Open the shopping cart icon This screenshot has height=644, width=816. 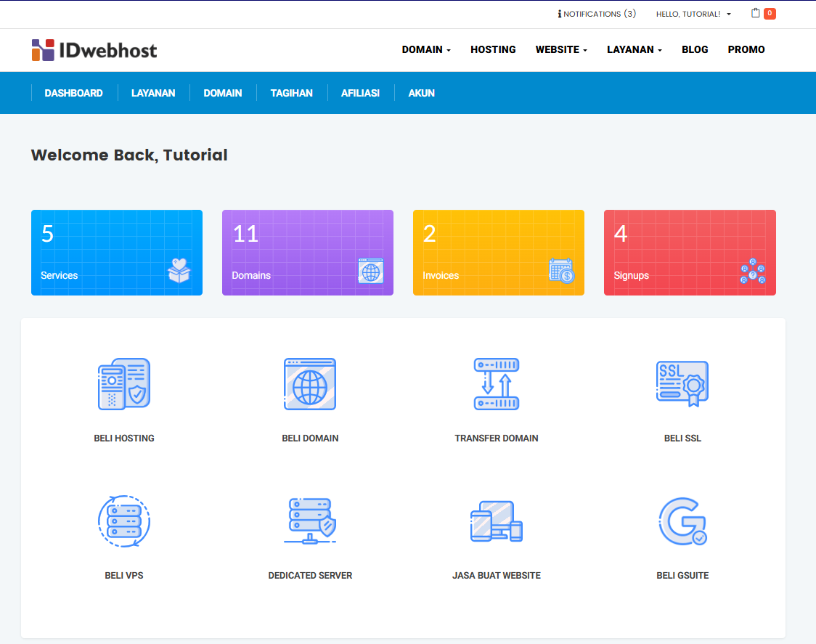[x=756, y=13]
